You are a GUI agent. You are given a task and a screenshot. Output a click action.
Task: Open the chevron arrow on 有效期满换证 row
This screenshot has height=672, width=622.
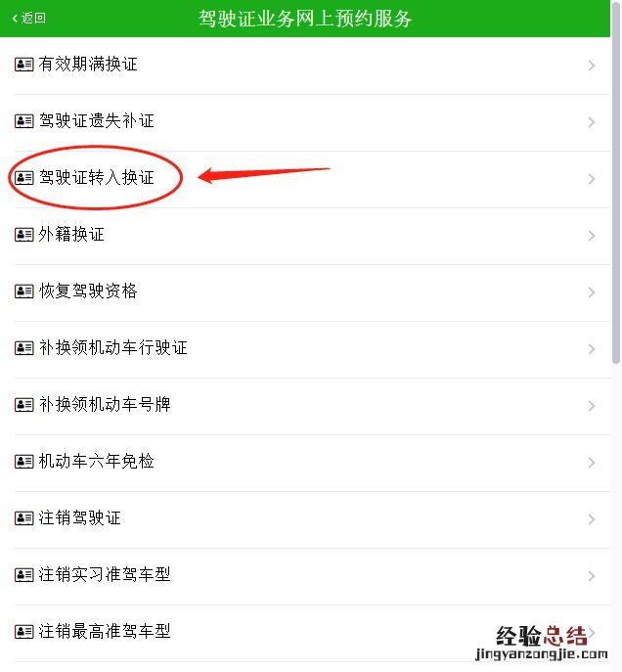point(592,66)
